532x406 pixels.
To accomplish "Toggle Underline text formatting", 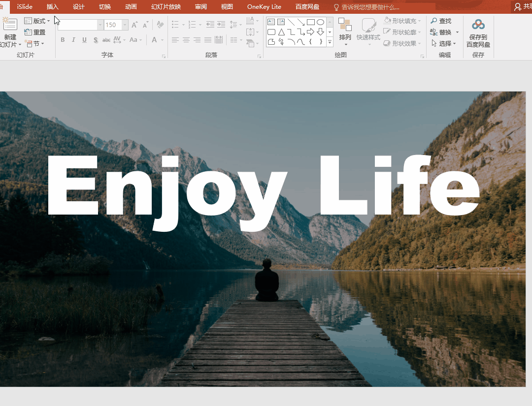I will tap(84, 40).
